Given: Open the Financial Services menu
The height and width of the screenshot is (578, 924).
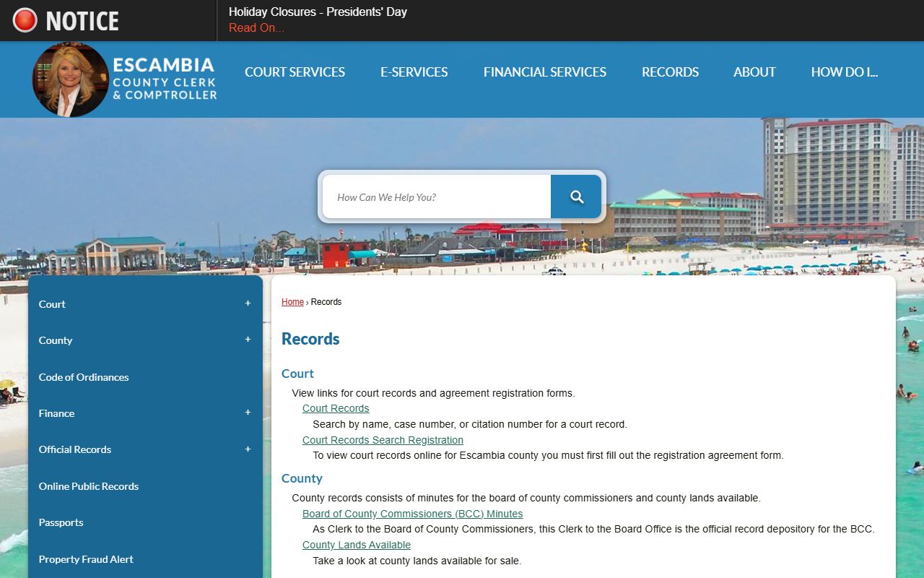Looking at the screenshot, I should tap(545, 72).
